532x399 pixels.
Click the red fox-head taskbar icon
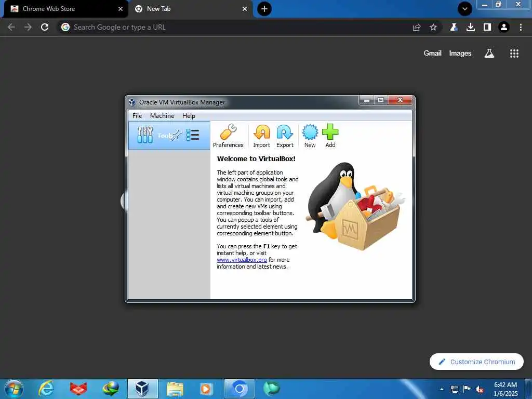tap(78, 389)
